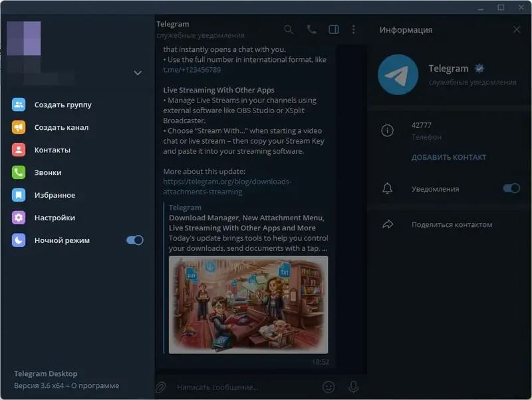Start a call with phone icon
This screenshot has height=400, width=532.
[311, 29]
